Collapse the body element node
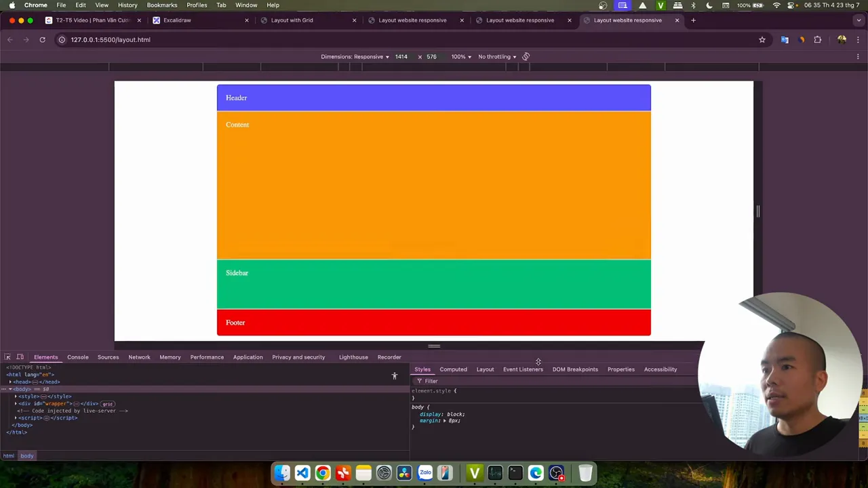Screen dimensions: 868x488 10,390
